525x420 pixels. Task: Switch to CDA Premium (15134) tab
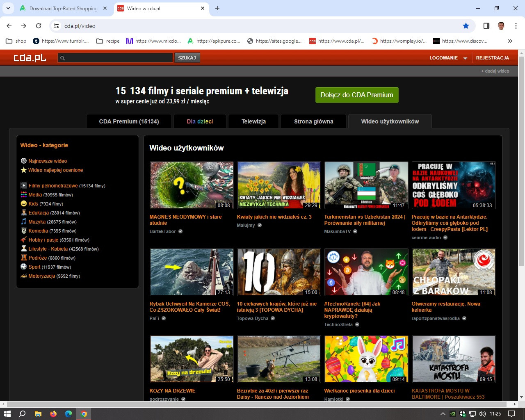[129, 121]
